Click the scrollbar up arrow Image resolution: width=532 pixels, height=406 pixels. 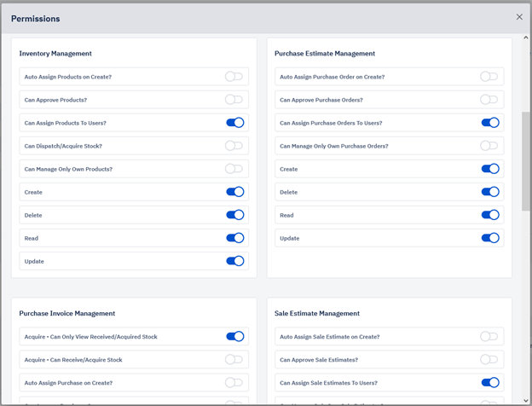[526, 38]
